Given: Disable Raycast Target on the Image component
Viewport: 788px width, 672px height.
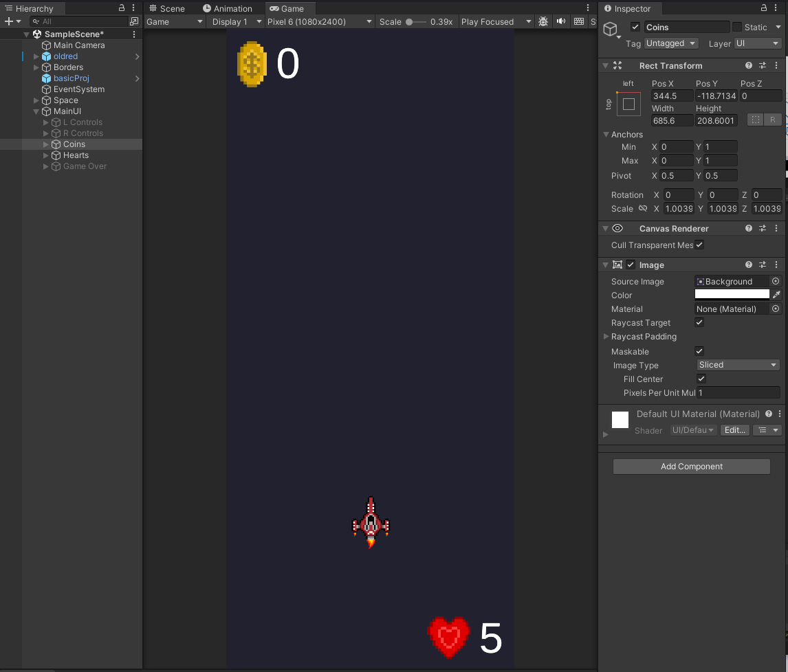Looking at the screenshot, I should pyautogui.click(x=699, y=322).
